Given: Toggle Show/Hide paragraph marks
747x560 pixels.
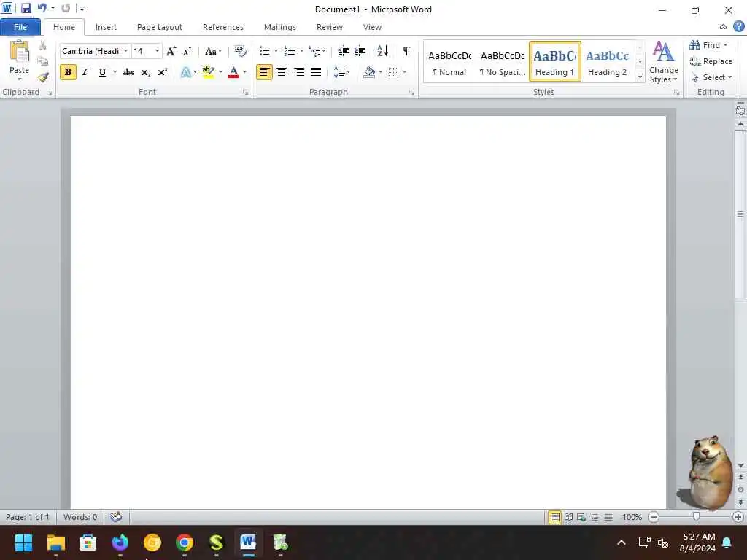Looking at the screenshot, I should tap(407, 51).
